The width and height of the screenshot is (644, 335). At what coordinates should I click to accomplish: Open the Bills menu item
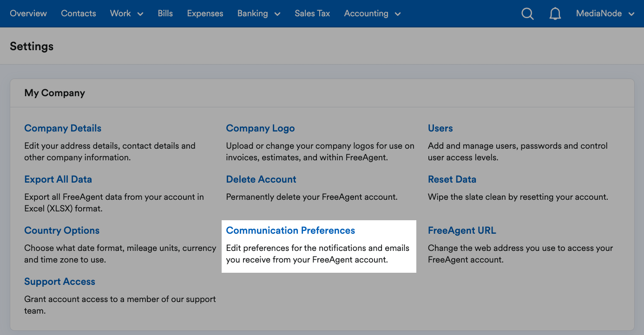pyautogui.click(x=165, y=13)
